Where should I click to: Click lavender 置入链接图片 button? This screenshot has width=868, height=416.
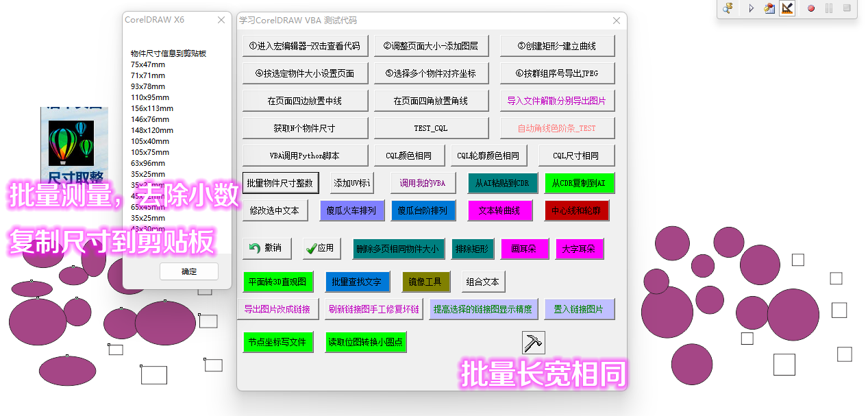click(580, 309)
